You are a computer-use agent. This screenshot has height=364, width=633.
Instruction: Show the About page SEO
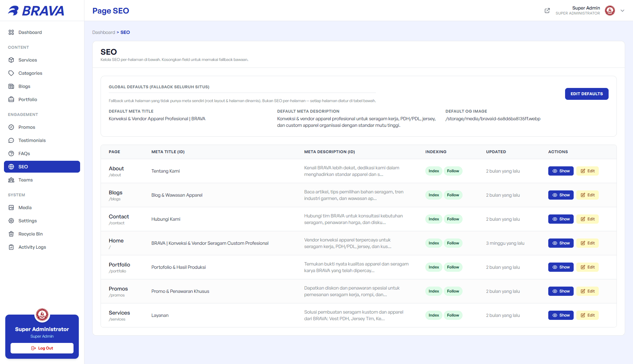pyautogui.click(x=561, y=171)
